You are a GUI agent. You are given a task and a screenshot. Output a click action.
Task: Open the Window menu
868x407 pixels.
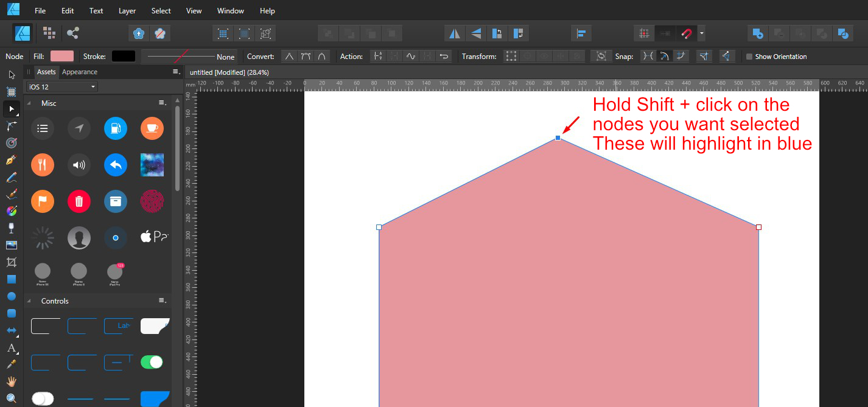(231, 11)
